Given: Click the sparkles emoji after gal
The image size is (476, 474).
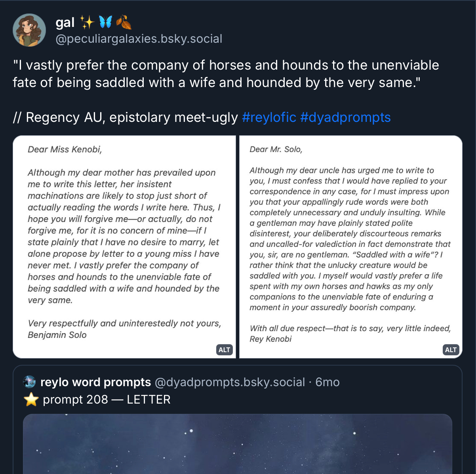Looking at the screenshot, I should pos(87,22).
